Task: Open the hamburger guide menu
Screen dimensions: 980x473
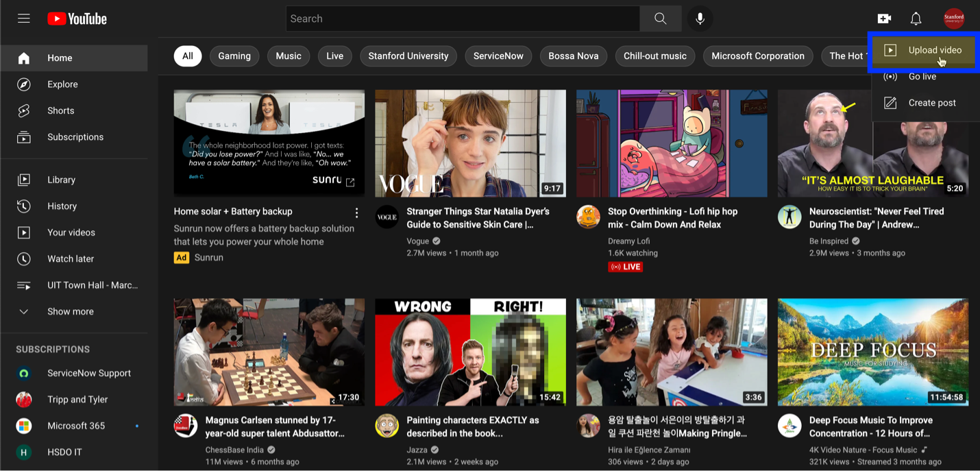Action: (24, 19)
